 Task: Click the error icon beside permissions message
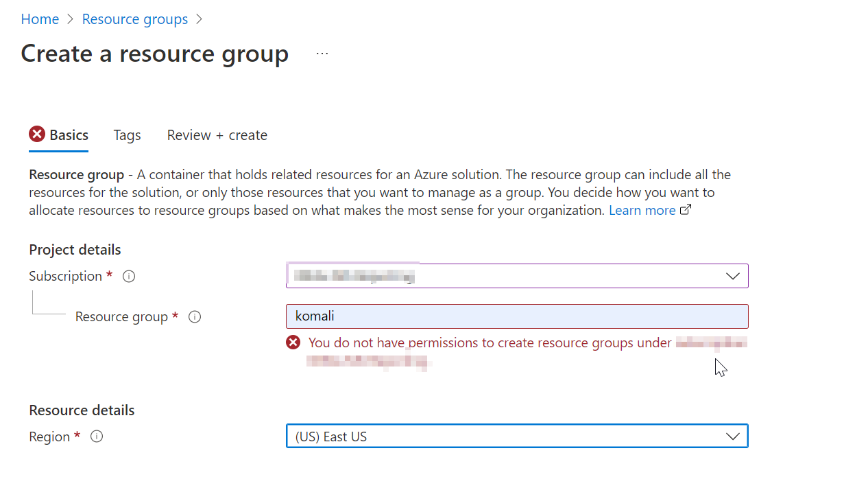[293, 342]
